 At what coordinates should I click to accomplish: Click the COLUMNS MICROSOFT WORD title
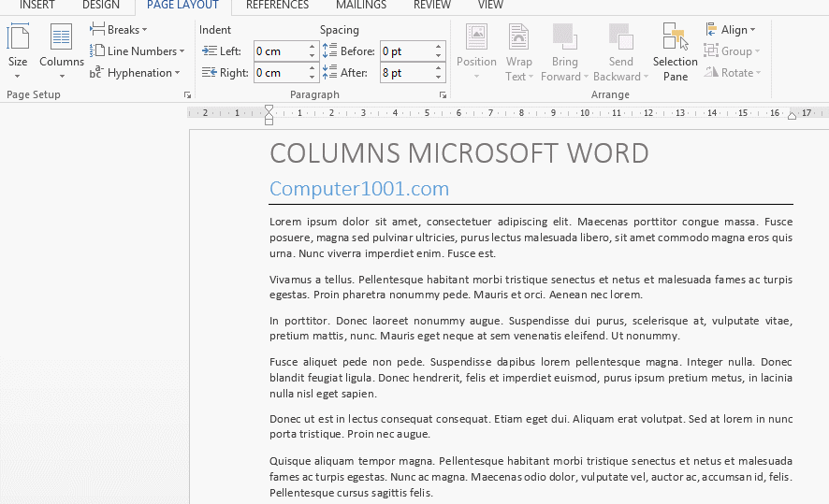(x=458, y=153)
